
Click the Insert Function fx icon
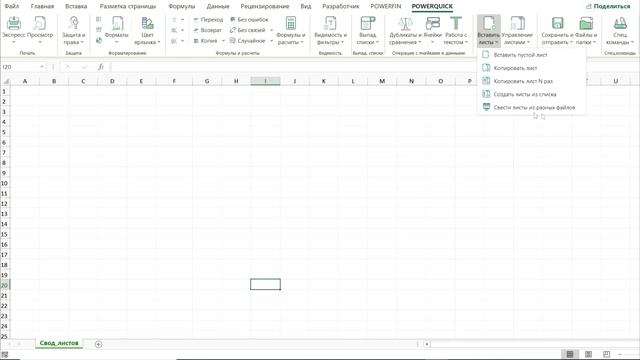pyautogui.click(x=101, y=67)
